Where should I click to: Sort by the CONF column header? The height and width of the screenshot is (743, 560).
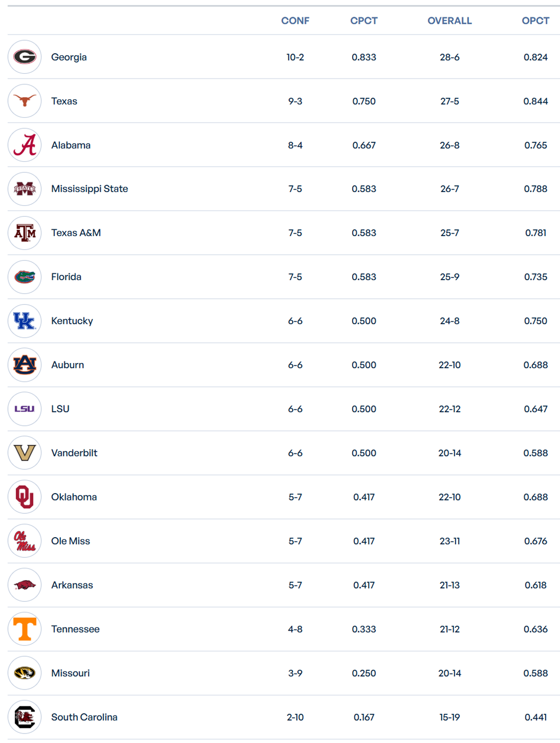[x=295, y=21]
